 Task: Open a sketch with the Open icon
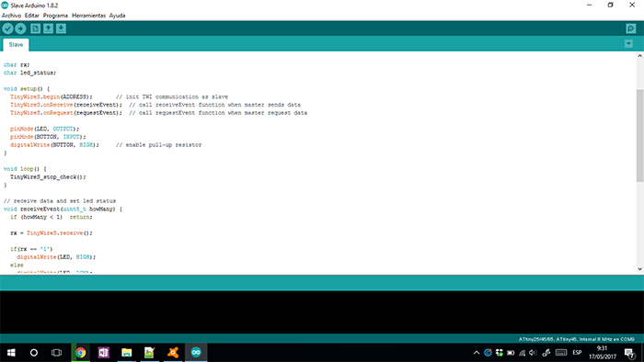(49, 28)
